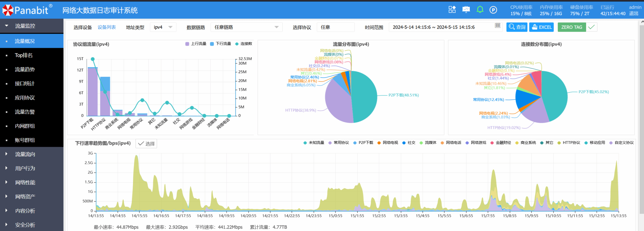Open the 任意链路 data link dropdown

click(246, 27)
